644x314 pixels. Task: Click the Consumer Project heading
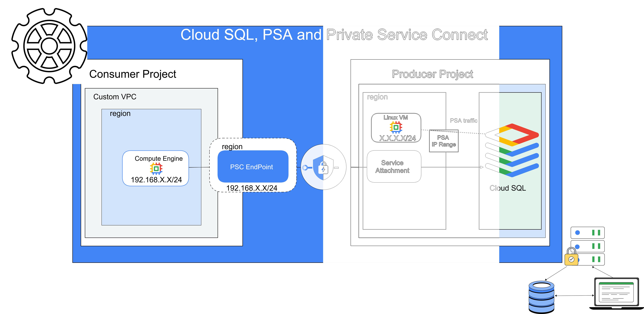click(132, 74)
